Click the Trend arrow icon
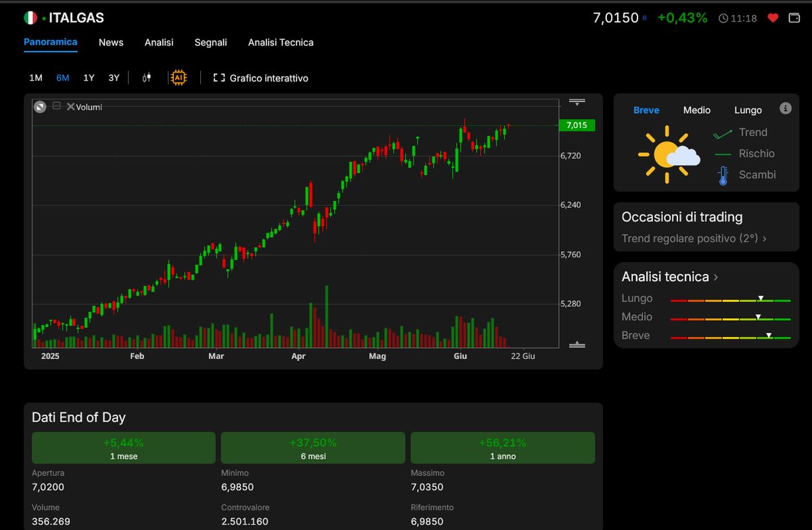The height and width of the screenshot is (530, 812). pyautogui.click(x=723, y=133)
